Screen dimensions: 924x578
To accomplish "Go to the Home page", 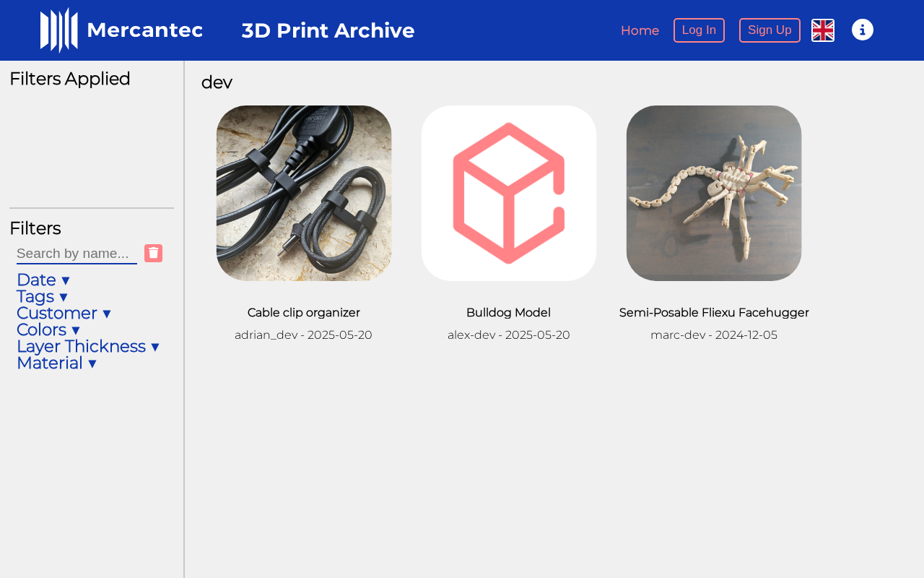I will (x=640, y=30).
